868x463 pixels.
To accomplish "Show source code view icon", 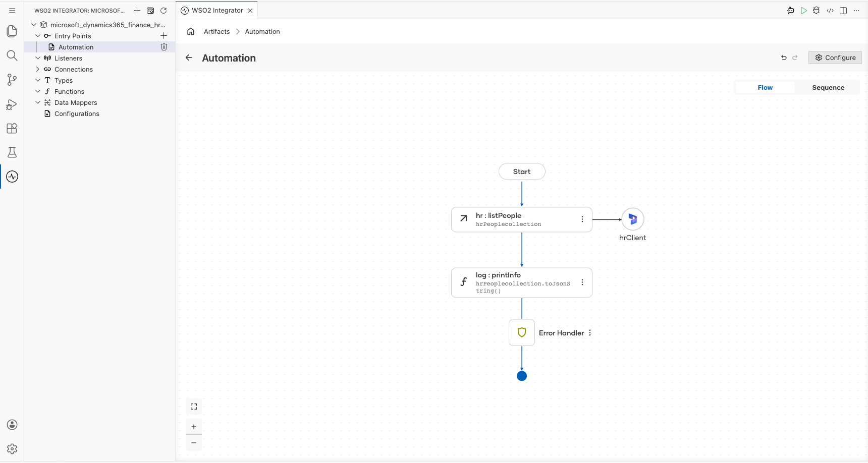I will pyautogui.click(x=830, y=10).
